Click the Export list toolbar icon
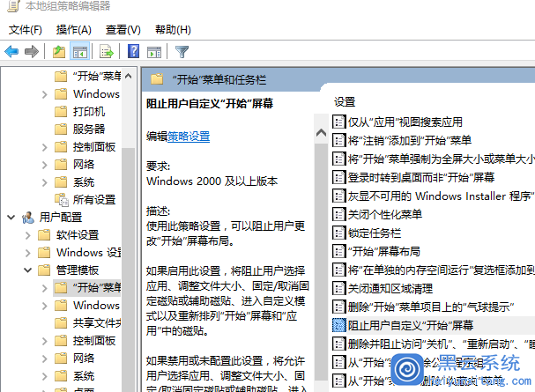535x392 pixels. pos(107,52)
